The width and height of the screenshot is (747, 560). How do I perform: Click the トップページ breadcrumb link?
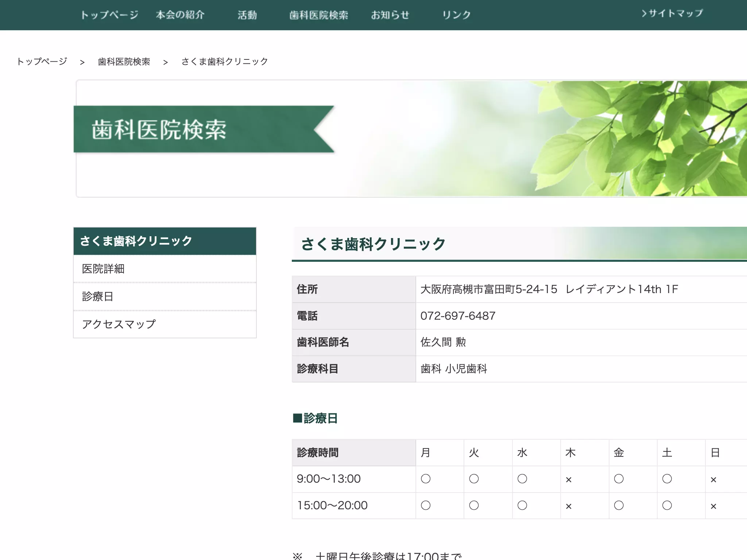(x=42, y=61)
